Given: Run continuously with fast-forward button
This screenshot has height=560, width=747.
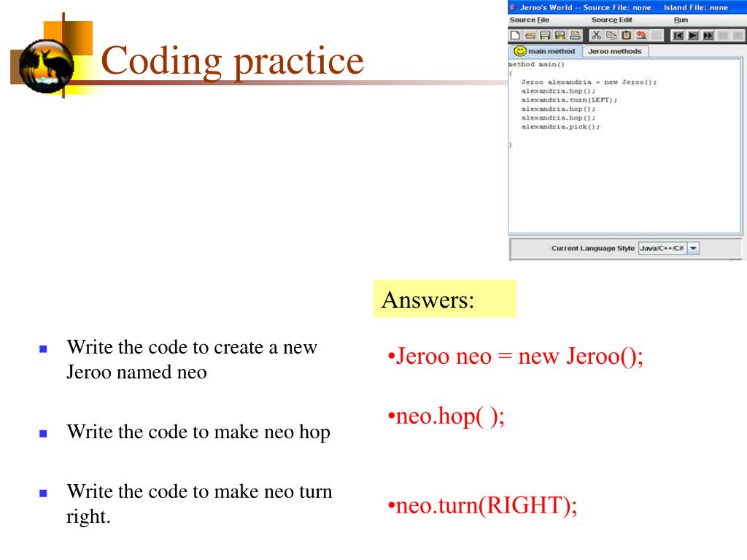Looking at the screenshot, I should pyautogui.click(x=708, y=35).
